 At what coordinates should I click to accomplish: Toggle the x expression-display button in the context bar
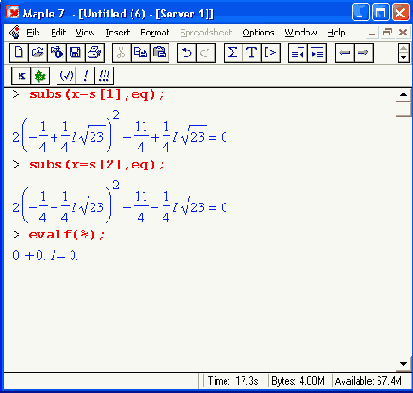point(21,76)
